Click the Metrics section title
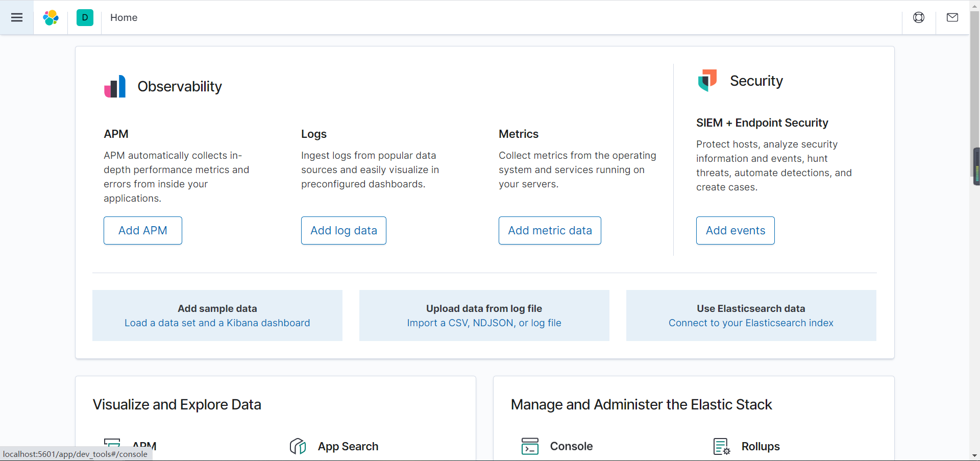This screenshot has width=980, height=461. point(519,134)
